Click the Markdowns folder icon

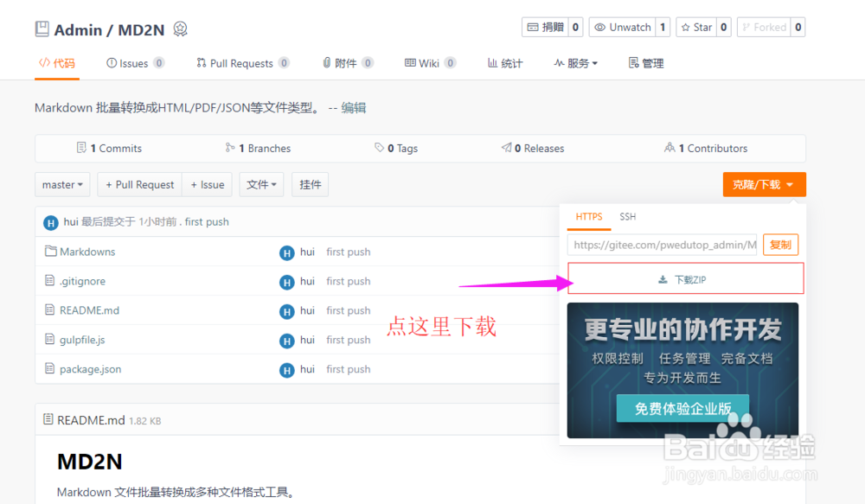point(50,251)
